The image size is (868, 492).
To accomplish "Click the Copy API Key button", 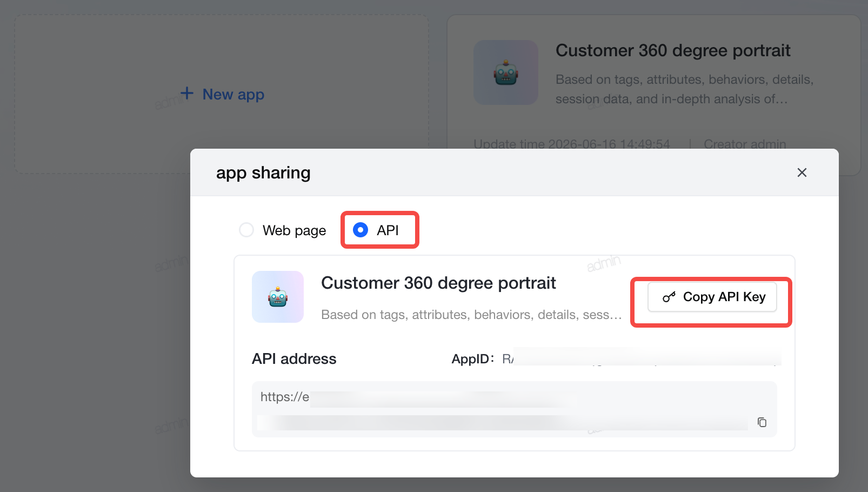I will tap(712, 297).
